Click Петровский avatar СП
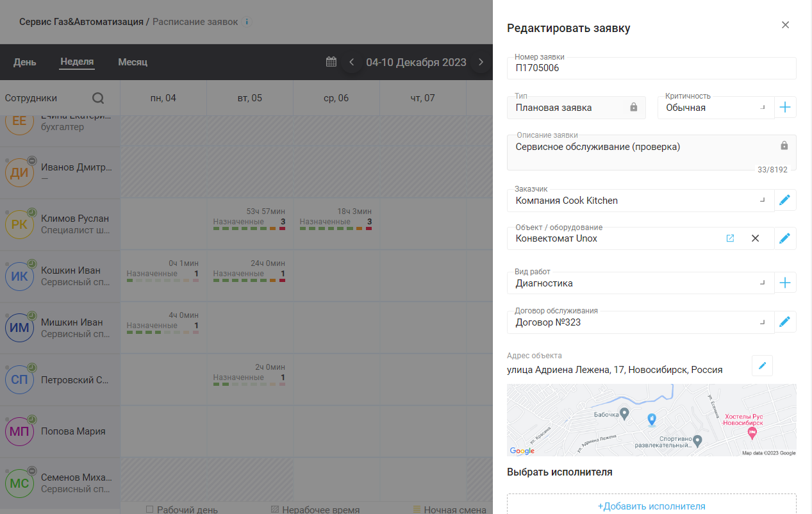This screenshot has width=812, height=514. pyautogui.click(x=19, y=379)
